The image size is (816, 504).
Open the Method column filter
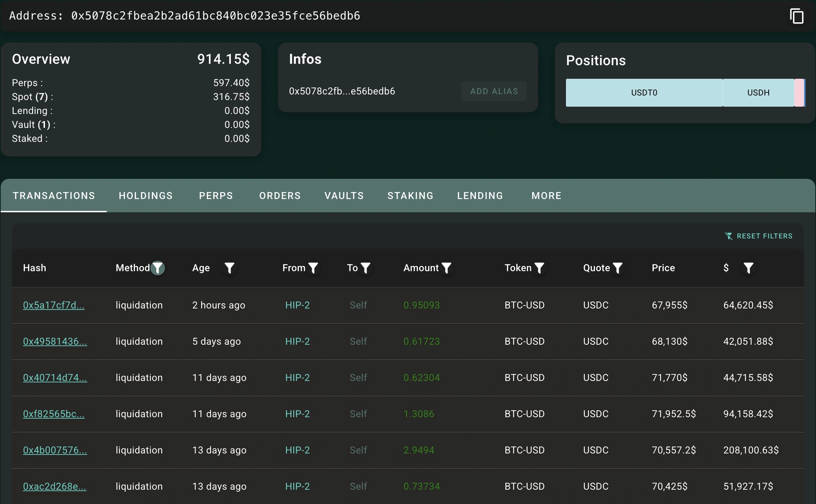pyautogui.click(x=158, y=268)
